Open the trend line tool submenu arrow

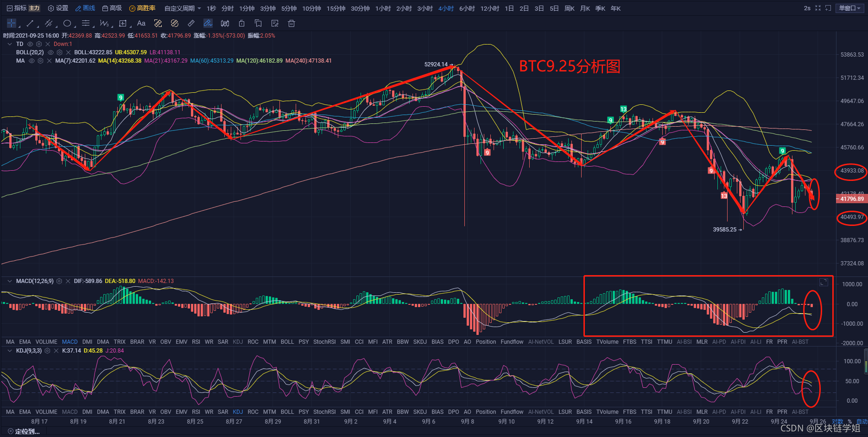click(38, 26)
